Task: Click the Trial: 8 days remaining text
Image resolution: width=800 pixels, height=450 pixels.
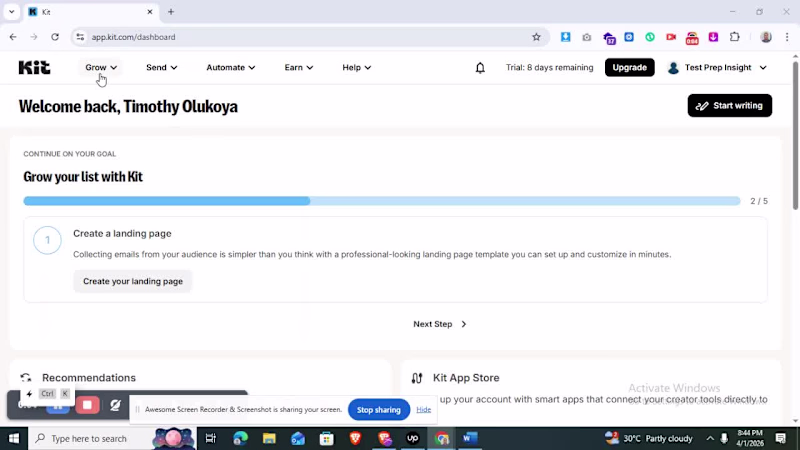Action: (549, 67)
